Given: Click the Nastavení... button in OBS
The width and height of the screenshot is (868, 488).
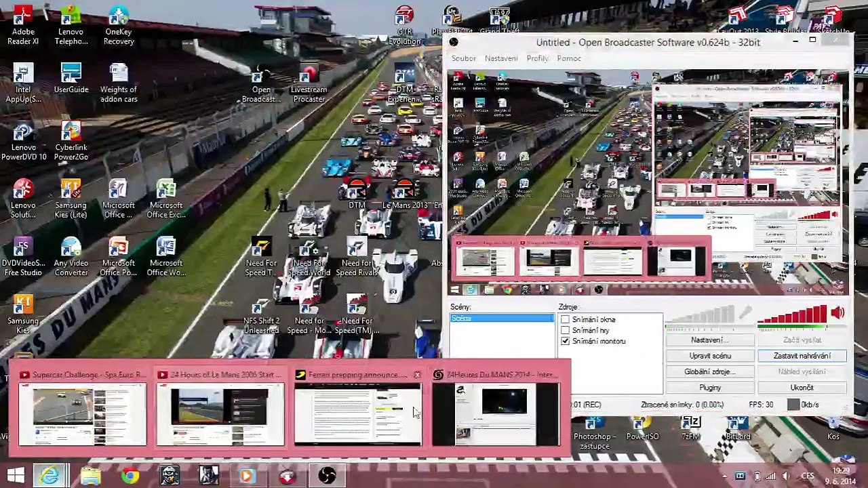Looking at the screenshot, I should click(710, 340).
